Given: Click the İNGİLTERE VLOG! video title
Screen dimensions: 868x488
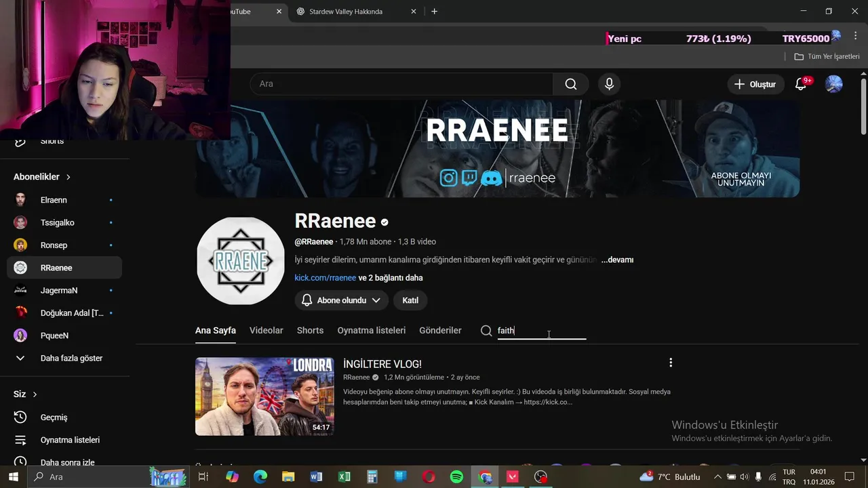Looking at the screenshot, I should [x=382, y=364].
